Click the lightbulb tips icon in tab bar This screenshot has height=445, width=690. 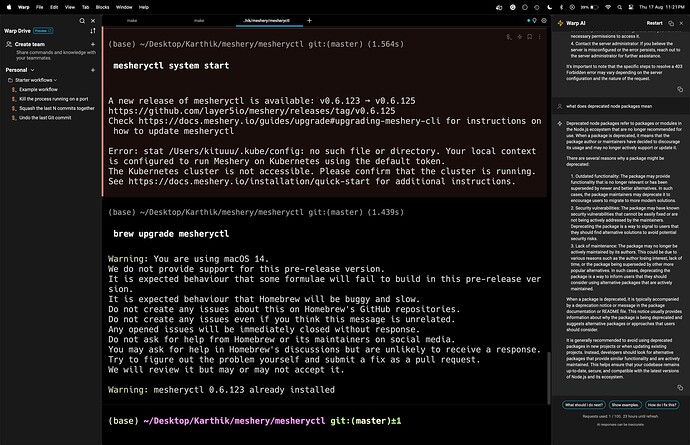coord(535,21)
